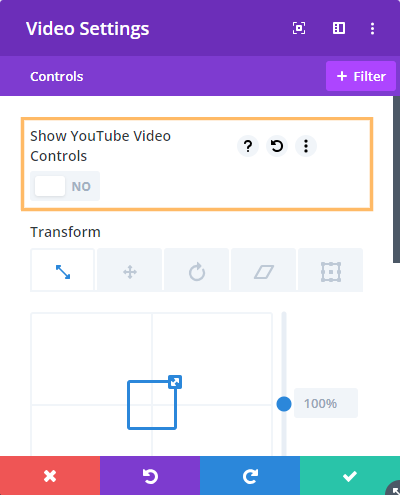Open help for Show YouTube Video Controls
Screen dimensions: 400x495
coord(248,146)
